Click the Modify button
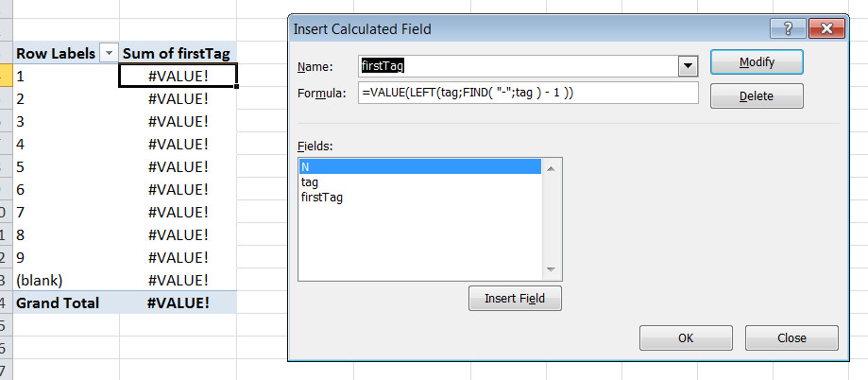This screenshot has height=380, width=868. pyautogui.click(x=757, y=62)
